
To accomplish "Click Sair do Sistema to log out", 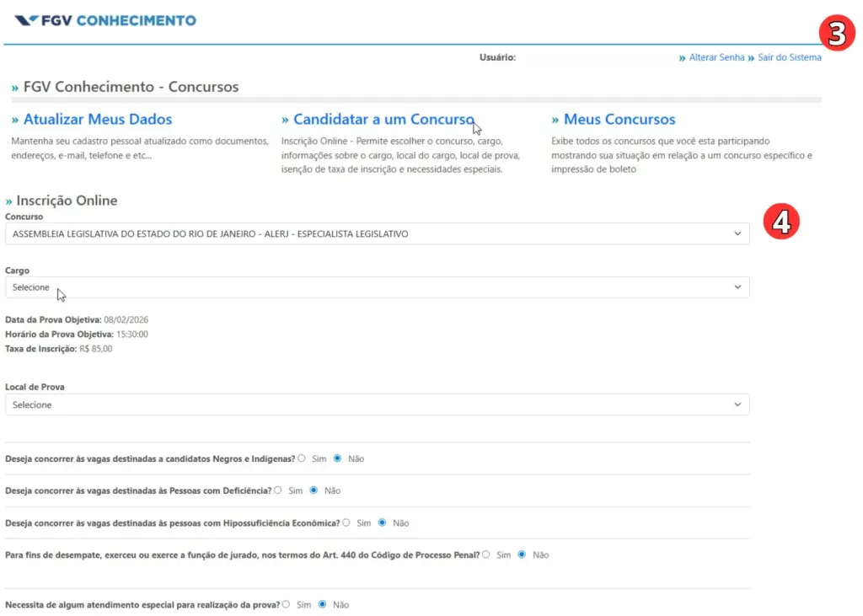I will (789, 58).
